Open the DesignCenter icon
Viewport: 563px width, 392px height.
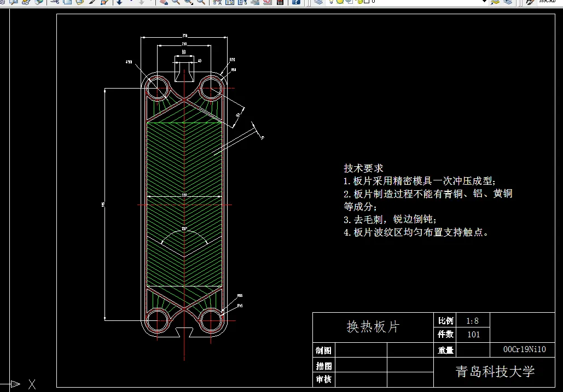coord(230,2)
